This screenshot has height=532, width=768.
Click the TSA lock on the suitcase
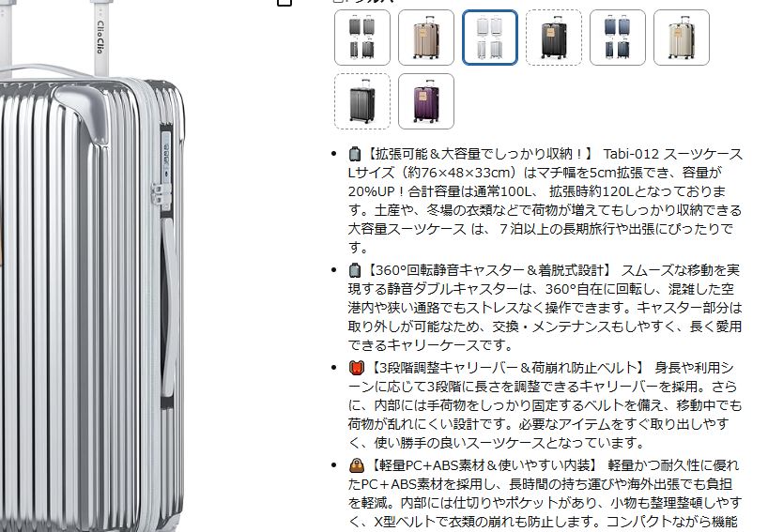(x=165, y=156)
